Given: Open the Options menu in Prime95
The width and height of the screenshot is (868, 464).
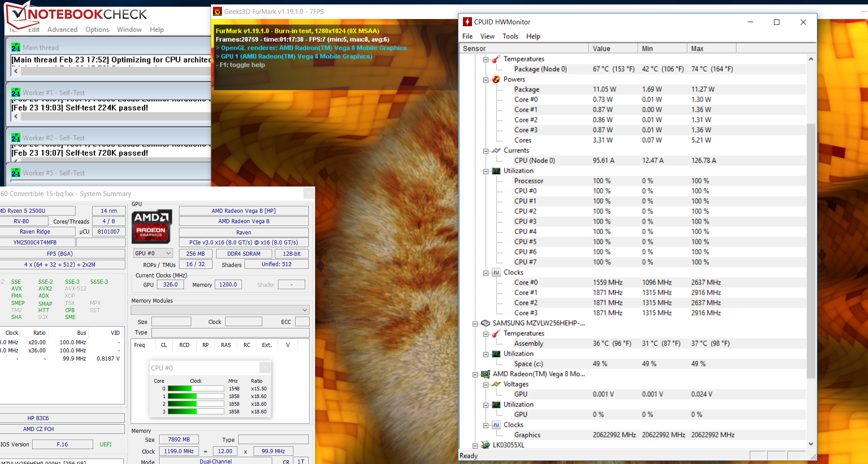Looking at the screenshot, I should tap(97, 29).
